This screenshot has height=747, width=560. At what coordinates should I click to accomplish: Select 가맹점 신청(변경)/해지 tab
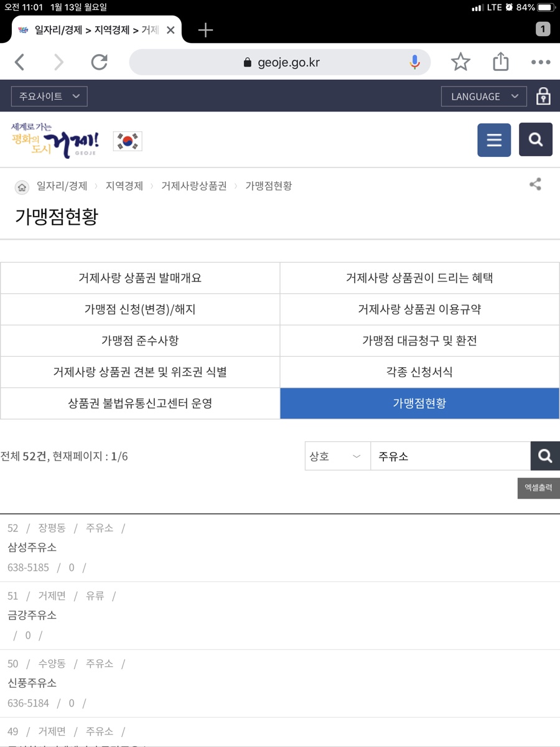click(x=140, y=309)
